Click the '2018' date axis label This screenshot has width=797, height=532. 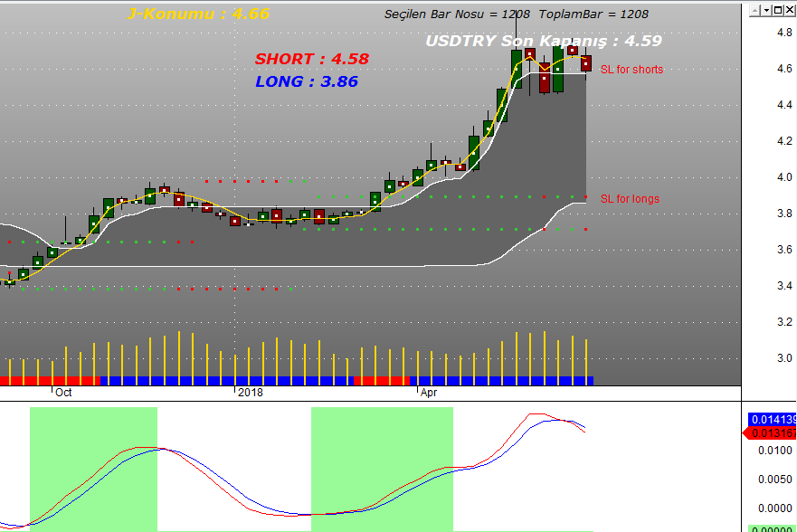[250, 393]
